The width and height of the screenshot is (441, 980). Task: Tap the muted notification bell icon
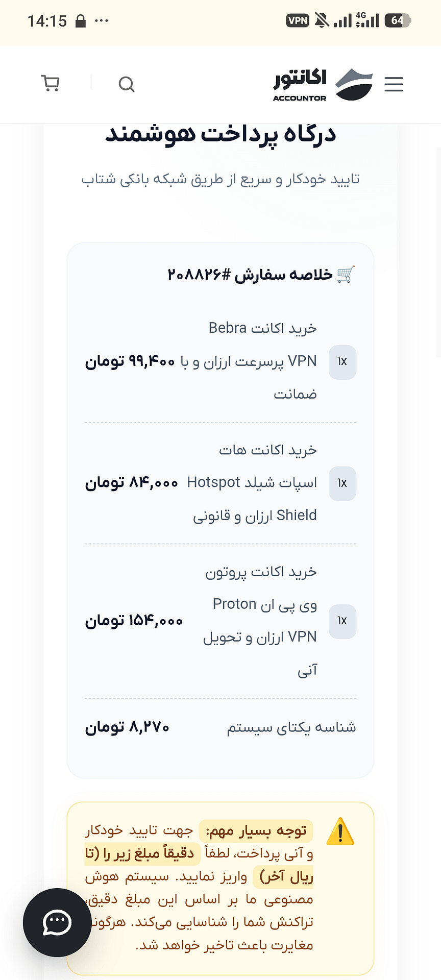point(322,20)
